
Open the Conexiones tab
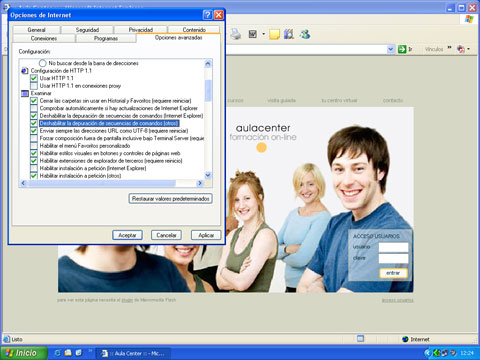[44, 38]
